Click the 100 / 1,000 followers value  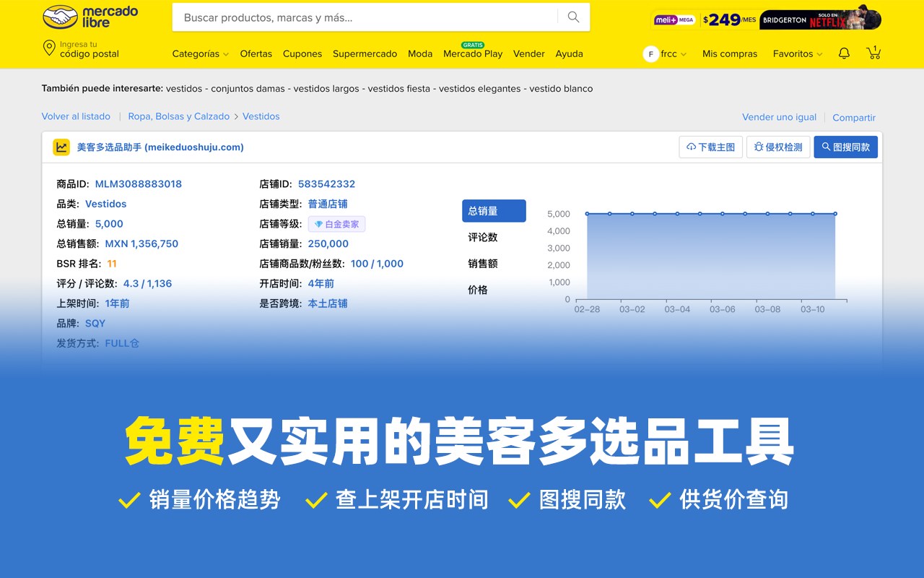coord(377,264)
